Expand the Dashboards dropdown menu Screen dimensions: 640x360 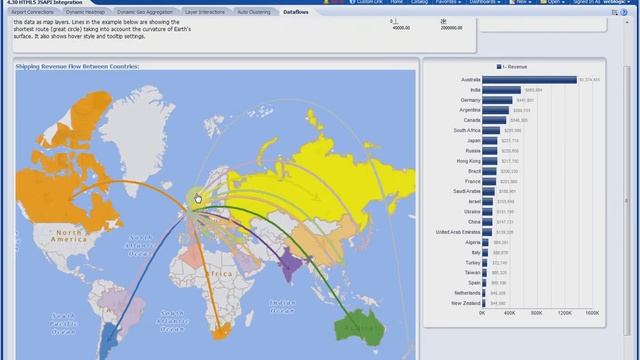485,2
